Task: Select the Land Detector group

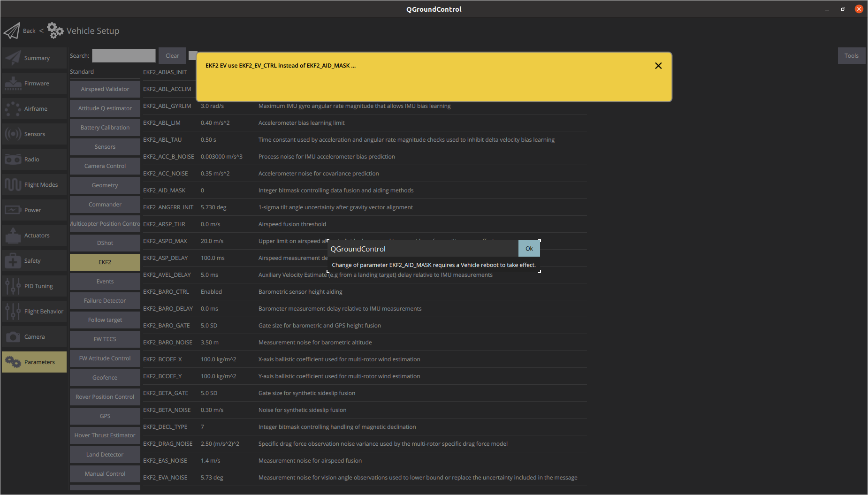Action: pyautogui.click(x=105, y=455)
